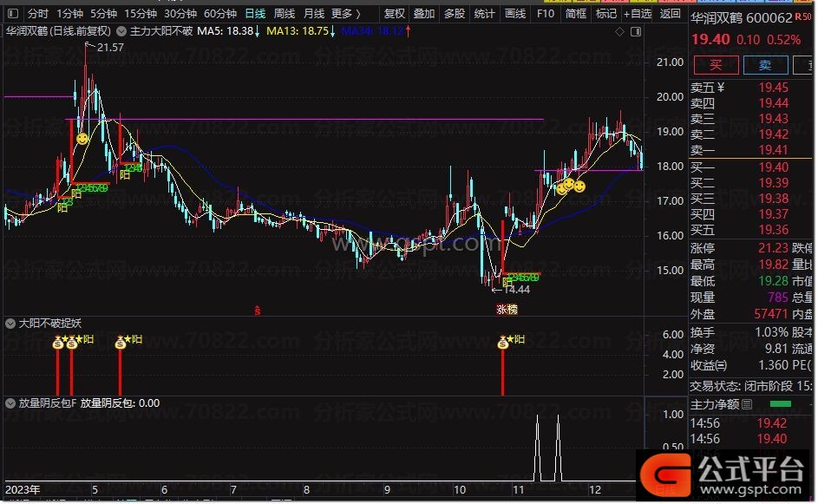
Task: Click the R margin-trading badge beside 600062
Action: [799, 17]
